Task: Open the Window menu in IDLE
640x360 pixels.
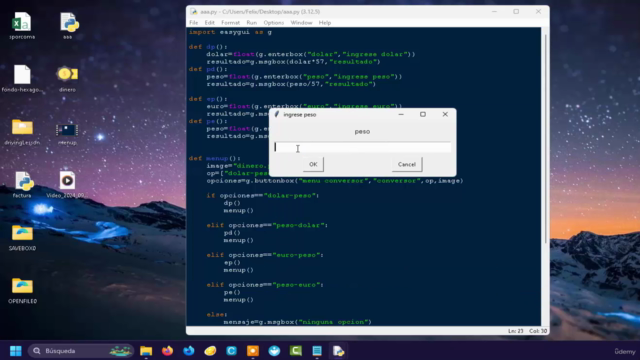Action: (x=301, y=23)
